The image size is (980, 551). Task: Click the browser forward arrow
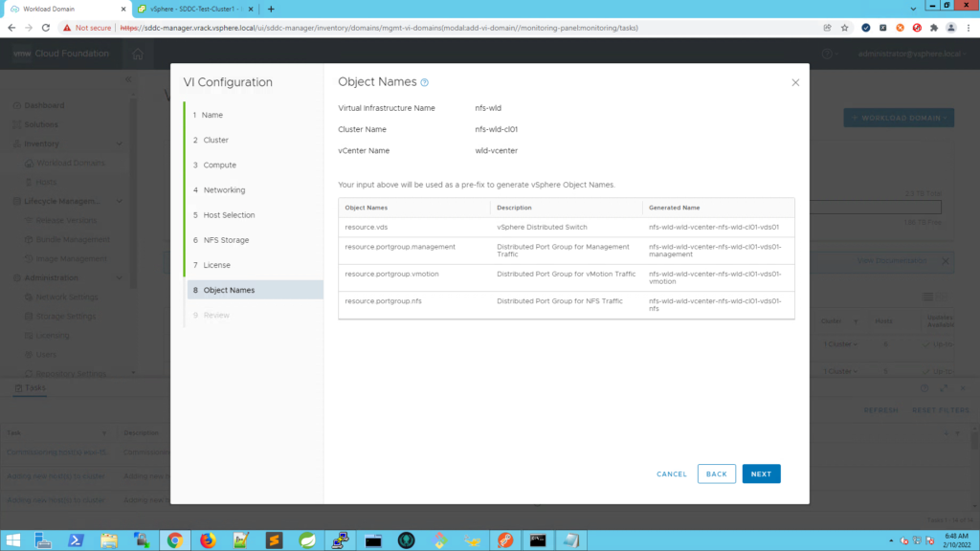pos(29,28)
